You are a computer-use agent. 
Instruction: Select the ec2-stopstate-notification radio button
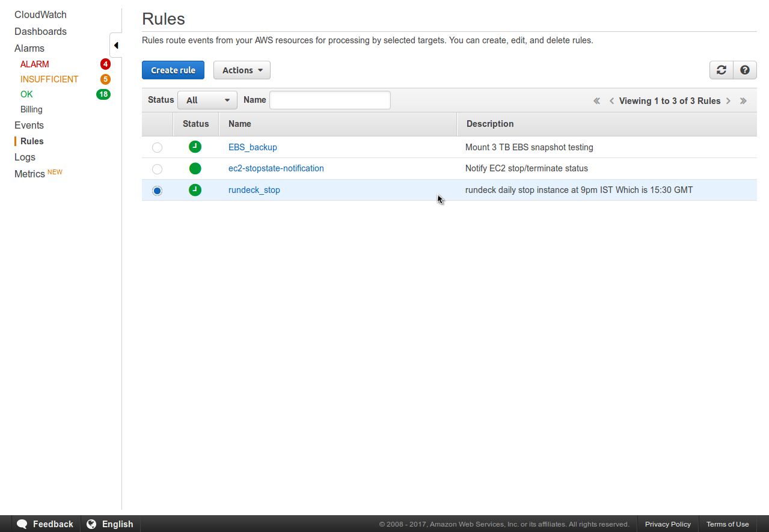coord(157,169)
